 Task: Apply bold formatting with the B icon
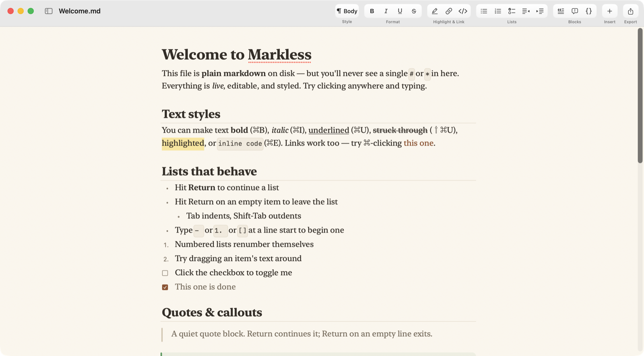(372, 11)
